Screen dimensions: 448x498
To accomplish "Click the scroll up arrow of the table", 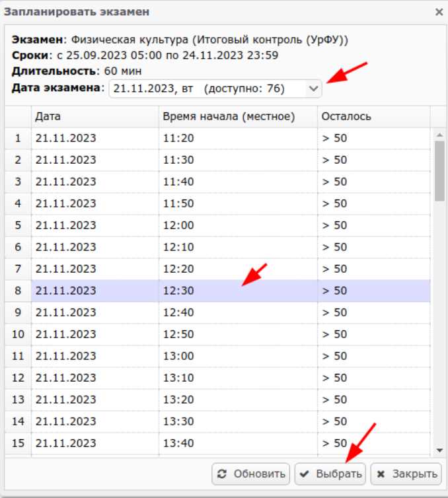I will tap(439, 135).
